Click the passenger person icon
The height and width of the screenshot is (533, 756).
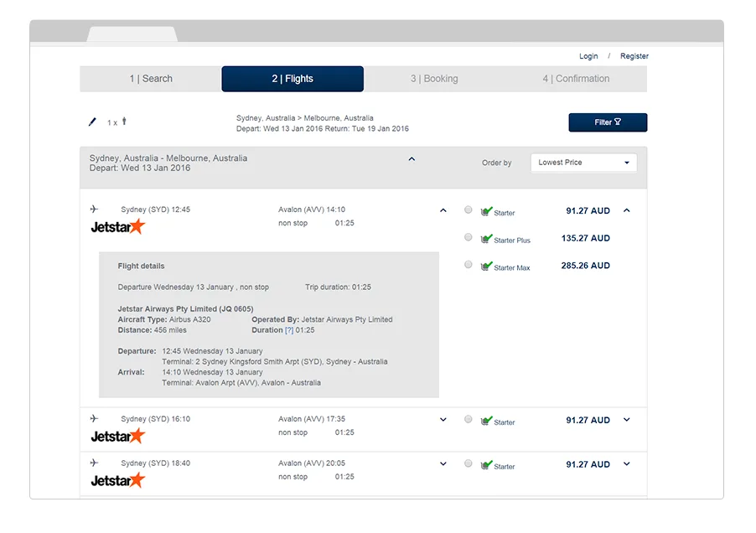point(124,121)
